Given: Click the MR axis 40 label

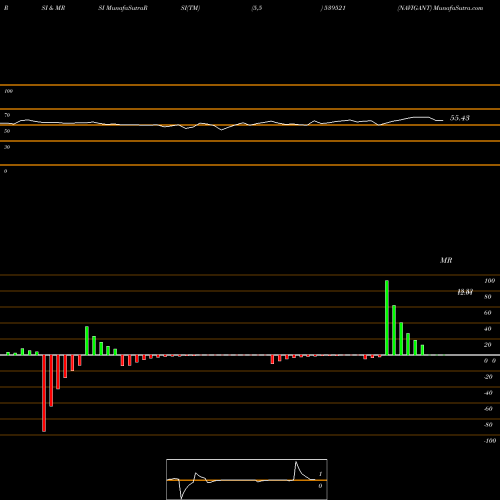Looking at the screenshot, I should [x=488, y=329].
